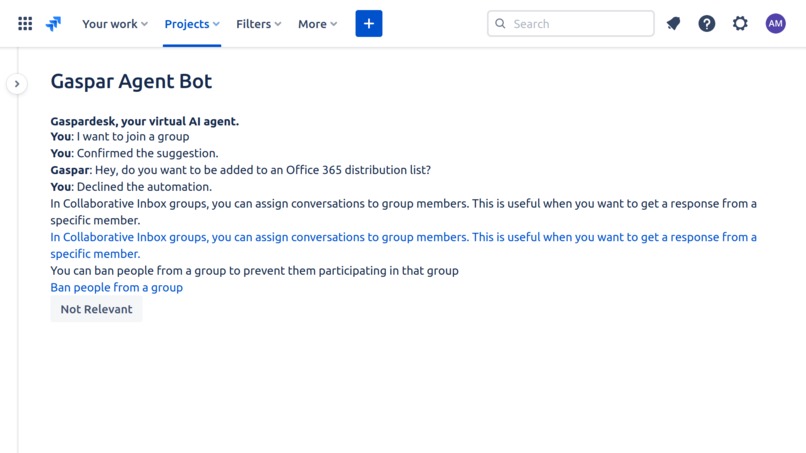806x453 pixels.
Task: Click the Gaspar Agent Bot heading
Action: [x=131, y=81]
